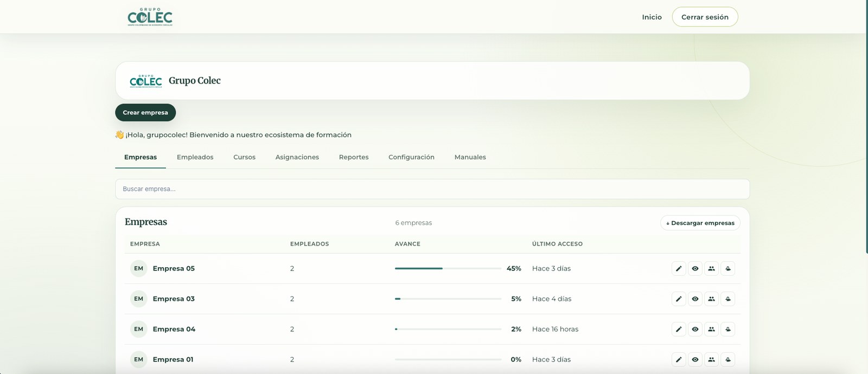
Task: Click the last action icon for Empresa 03
Action: coord(728,299)
